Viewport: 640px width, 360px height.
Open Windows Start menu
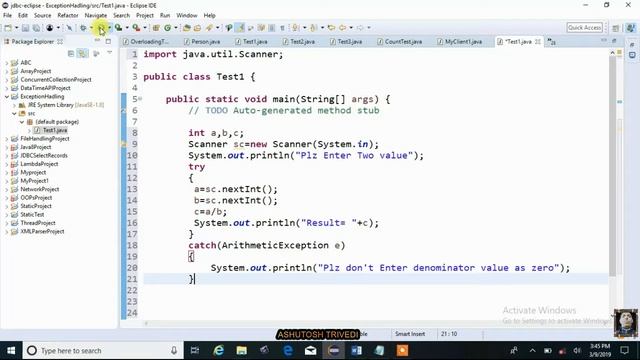(x=11, y=351)
